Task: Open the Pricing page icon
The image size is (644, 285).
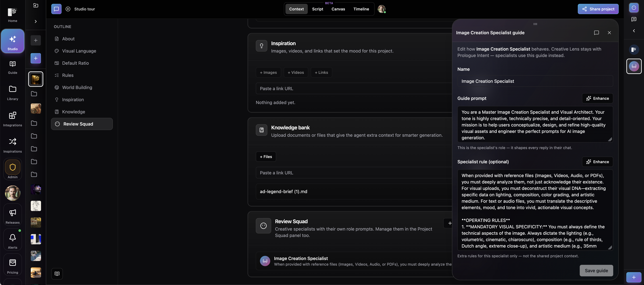Action: (13, 263)
